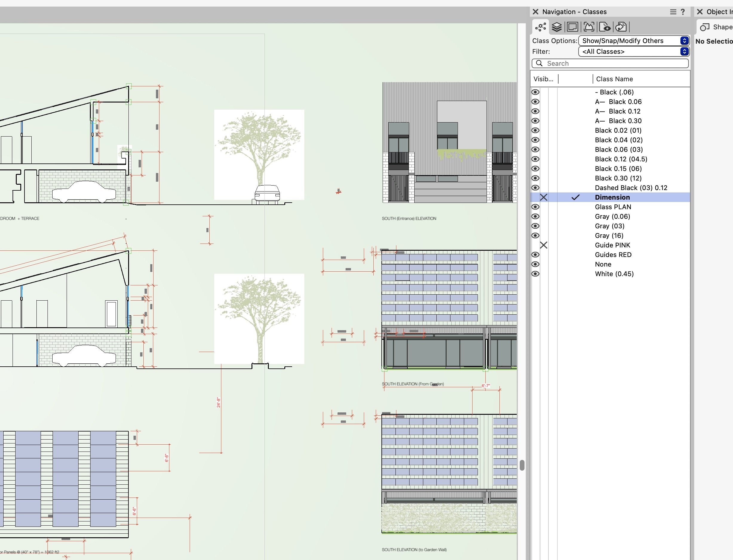Image resolution: width=733 pixels, height=560 pixels.
Task: Show visibility of the Guide PINK class
Action: point(544,245)
